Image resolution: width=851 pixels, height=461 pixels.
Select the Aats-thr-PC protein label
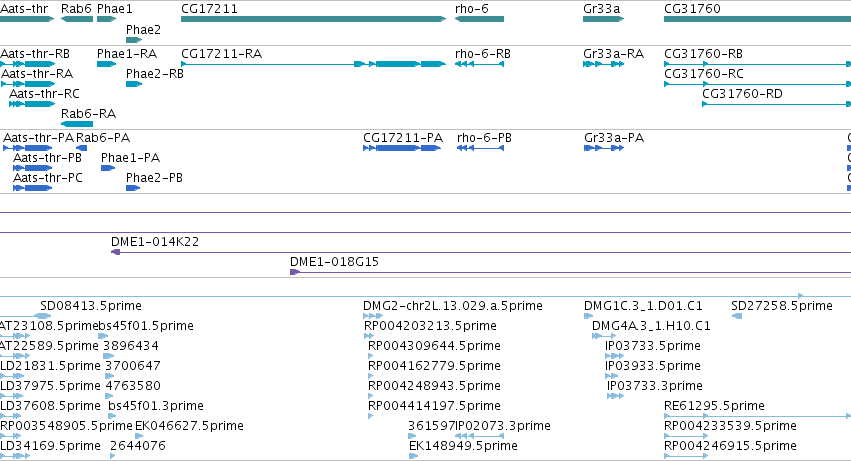pyautogui.click(x=48, y=178)
